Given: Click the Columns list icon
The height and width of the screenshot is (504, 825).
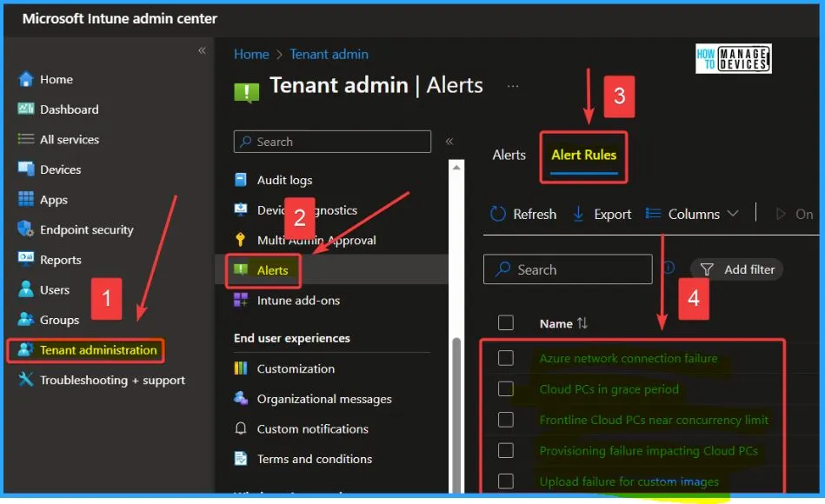Looking at the screenshot, I should click(x=653, y=213).
